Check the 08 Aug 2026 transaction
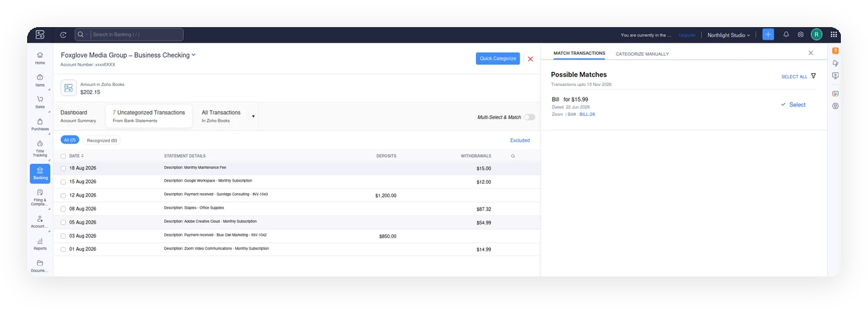Image resolution: width=868 pixels, height=309 pixels. [x=64, y=209]
